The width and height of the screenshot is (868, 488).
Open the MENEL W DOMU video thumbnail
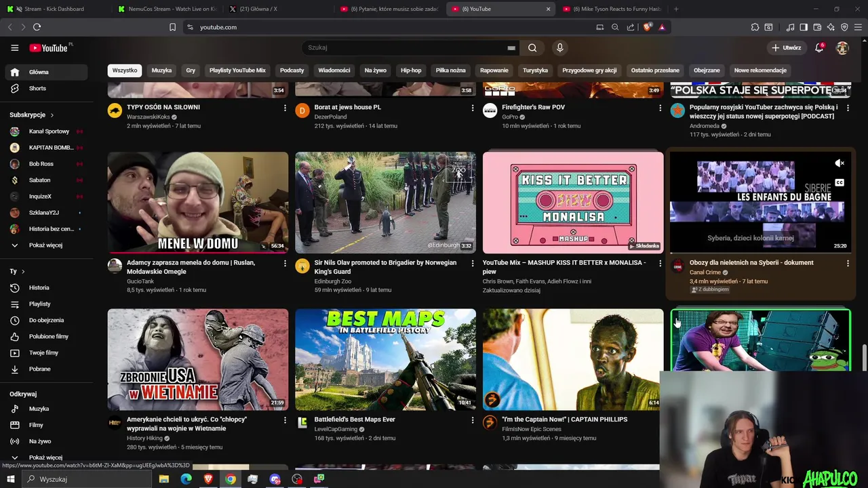coord(198,203)
